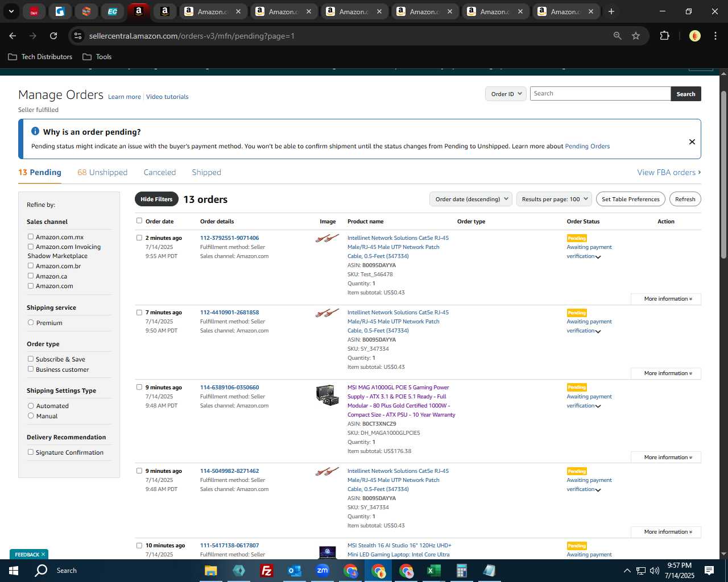Open the Chrome profile avatar
The height and width of the screenshot is (582, 728).
694,36
